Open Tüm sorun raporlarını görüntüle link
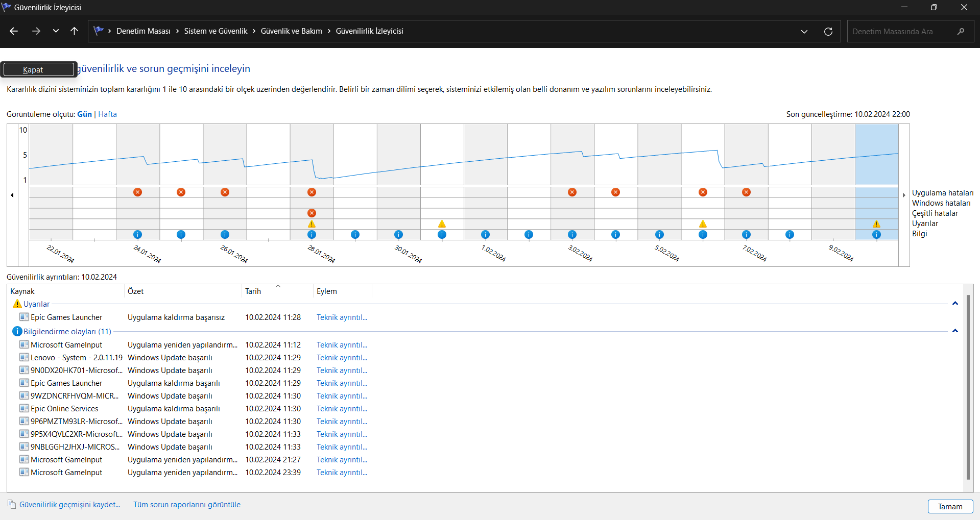Screen dimensions: 980x520 [x=186, y=505]
